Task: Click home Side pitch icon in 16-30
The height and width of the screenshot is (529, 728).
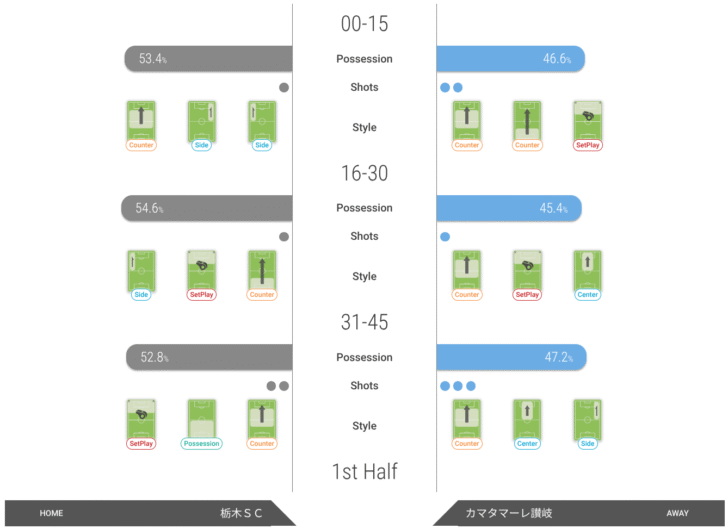Action: coord(141,271)
